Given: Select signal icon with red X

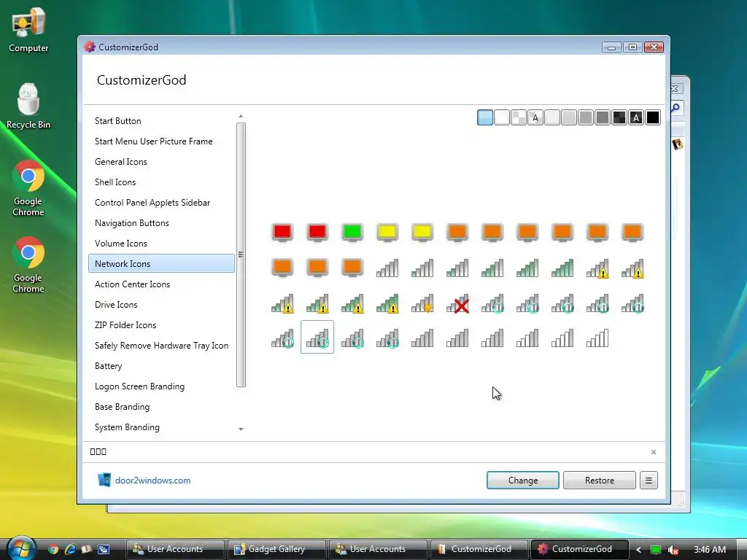Looking at the screenshot, I should [457, 303].
